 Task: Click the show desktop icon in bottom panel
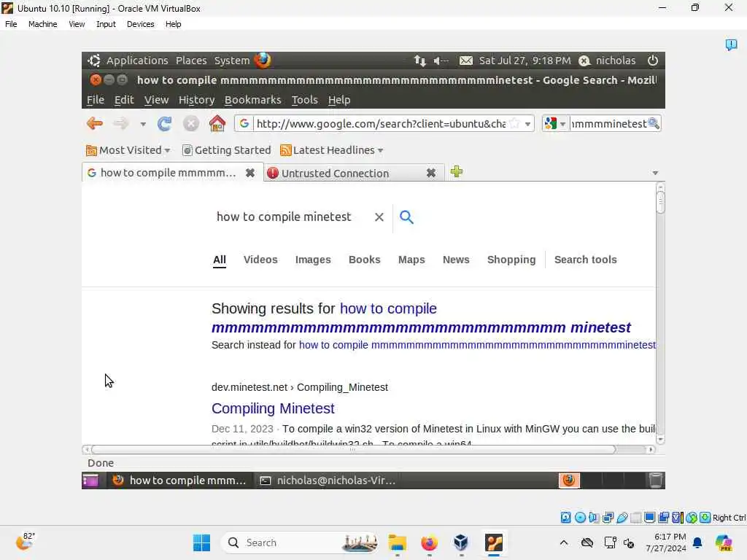[90, 481]
